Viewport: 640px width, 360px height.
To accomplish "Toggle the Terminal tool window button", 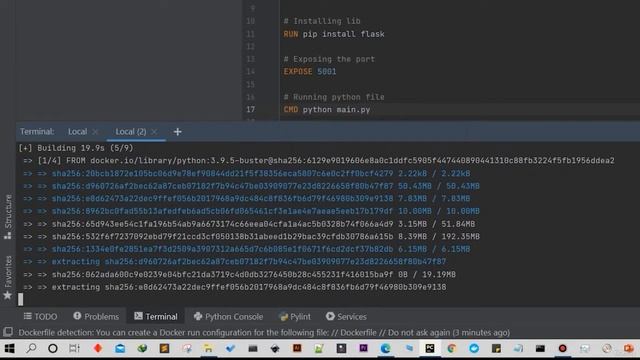I will [156, 316].
